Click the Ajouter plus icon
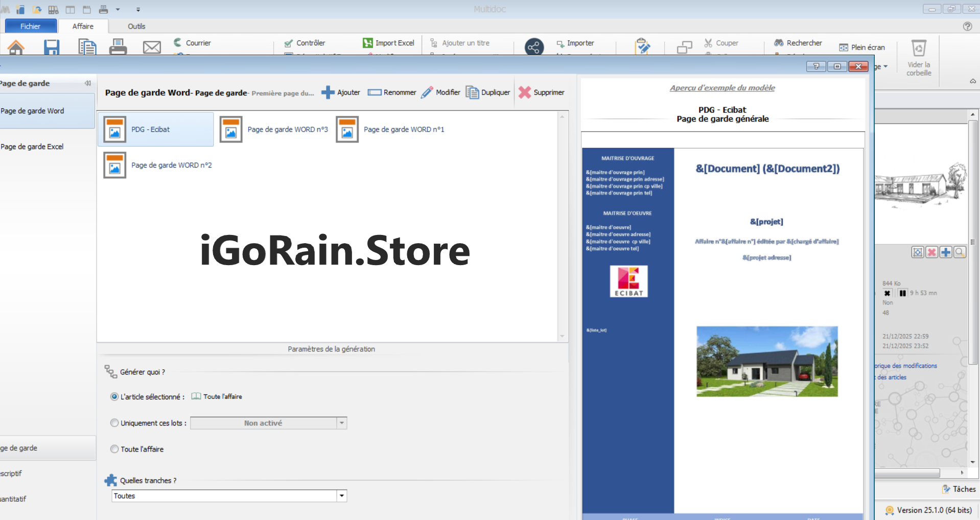Viewport: 980px width, 520px height. pos(328,92)
